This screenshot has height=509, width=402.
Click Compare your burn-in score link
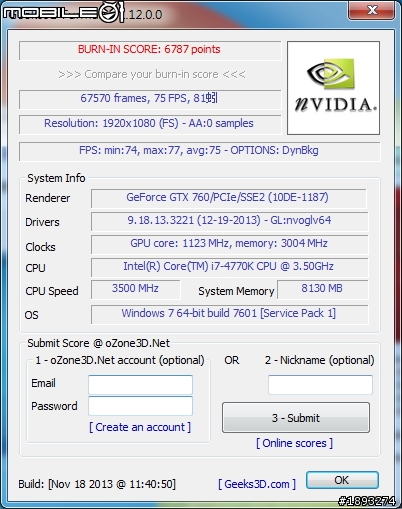(x=152, y=74)
